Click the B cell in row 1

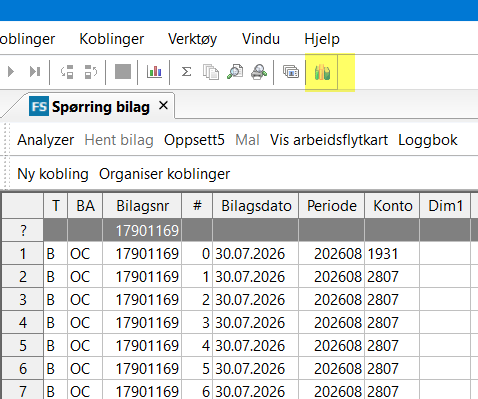click(x=56, y=254)
